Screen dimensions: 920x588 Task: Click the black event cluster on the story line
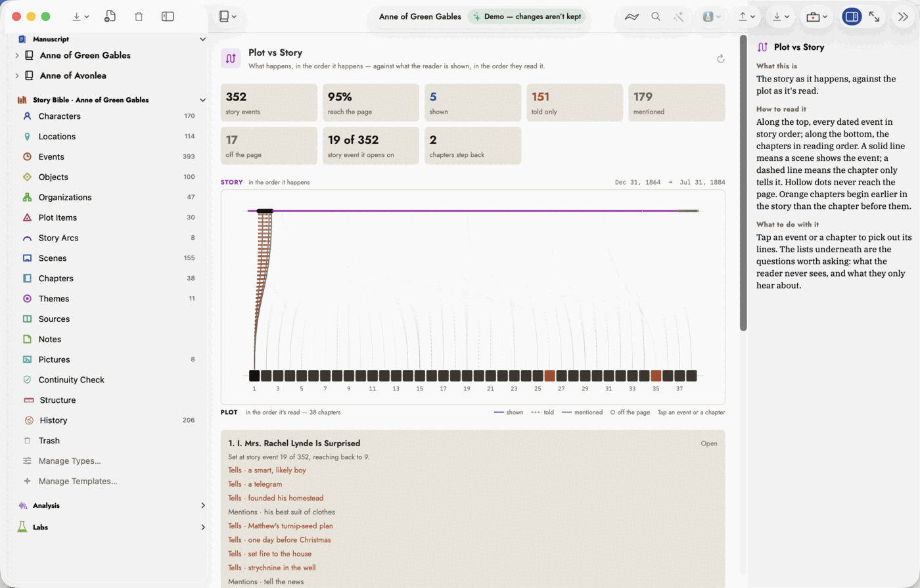click(265, 211)
